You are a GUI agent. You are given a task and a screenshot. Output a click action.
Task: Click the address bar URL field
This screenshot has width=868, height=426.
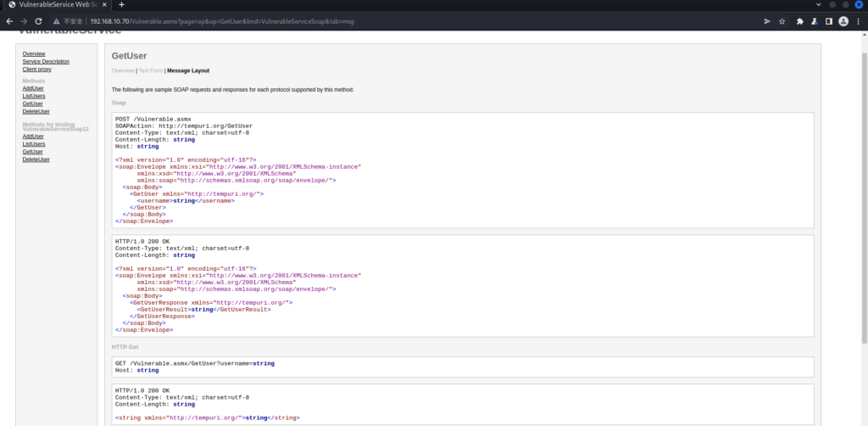click(x=221, y=21)
